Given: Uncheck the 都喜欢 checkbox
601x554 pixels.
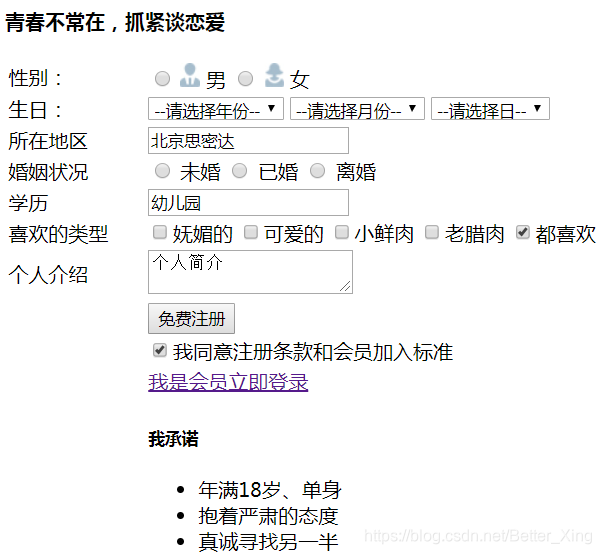Looking at the screenshot, I should [x=523, y=232].
